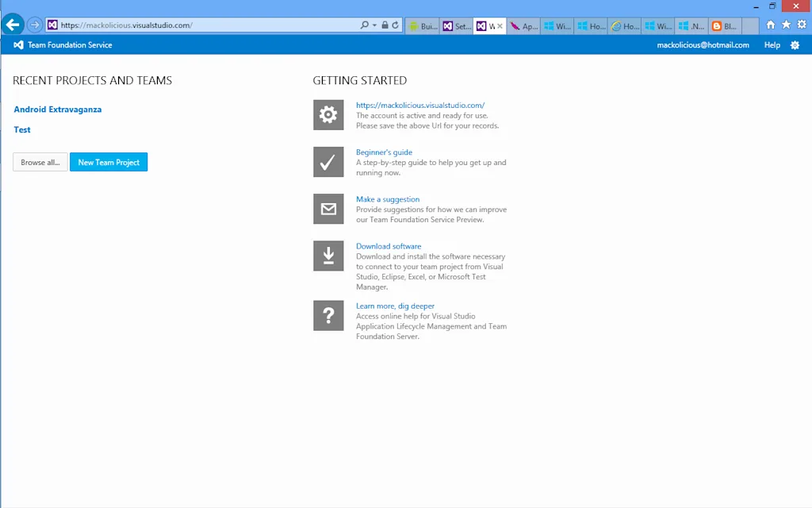Switch to the Blogger 'Bl...' tab
Viewport: 812px width, 508px height.
pyautogui.click(x=726, y=26)
